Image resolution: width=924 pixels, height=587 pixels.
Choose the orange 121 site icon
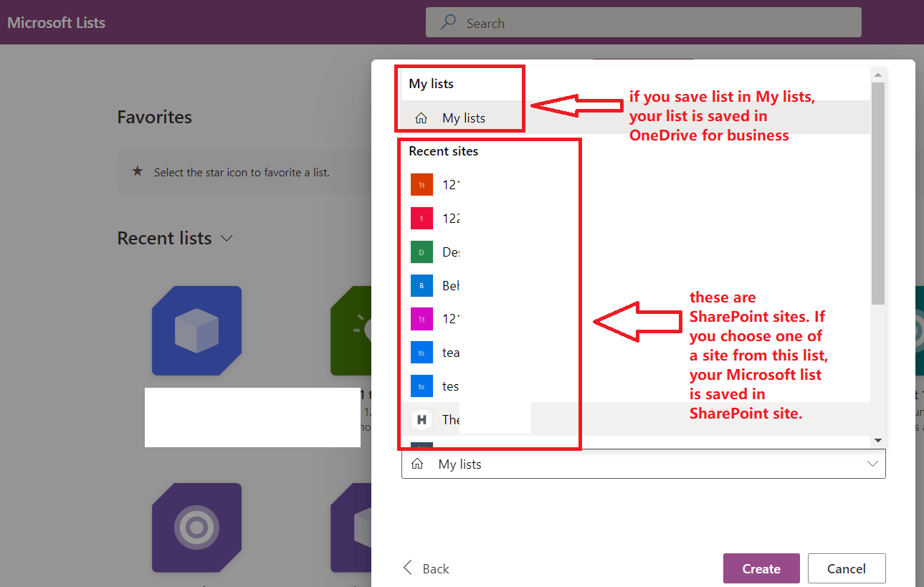coord(421,184)
